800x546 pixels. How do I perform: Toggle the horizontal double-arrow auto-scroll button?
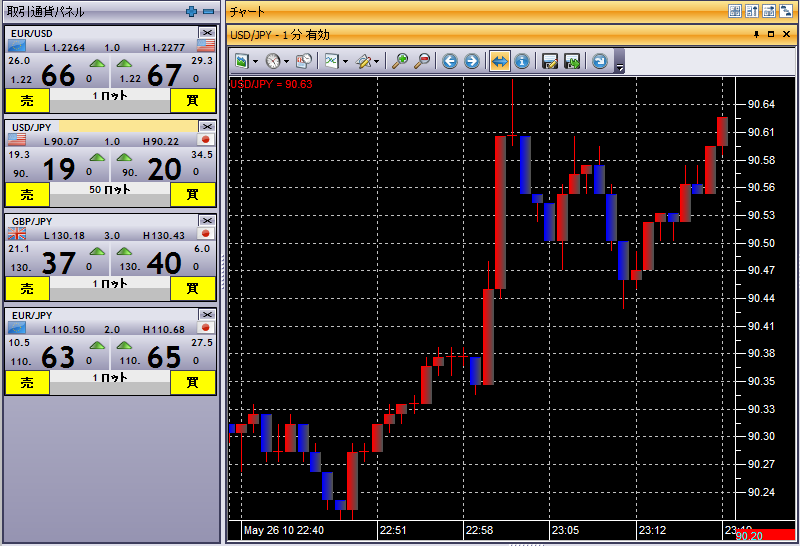click(x=499, y=61)
